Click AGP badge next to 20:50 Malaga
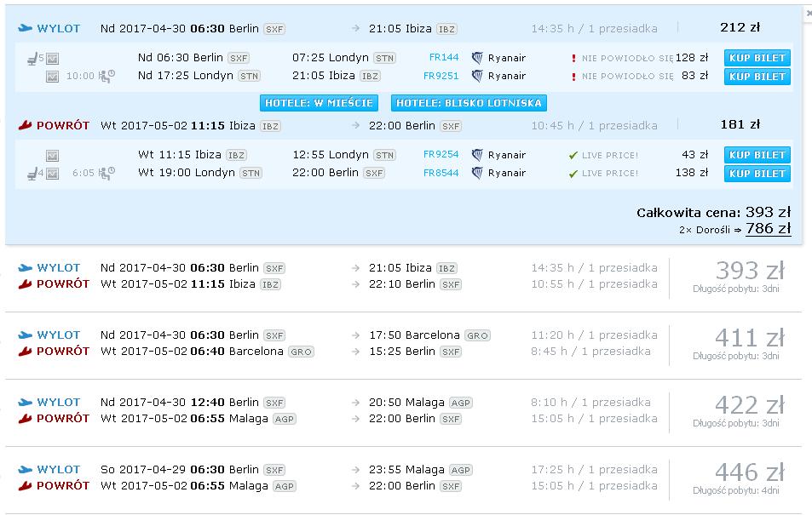The width and height of the screenshot is (812, 515). click(460, 403)
